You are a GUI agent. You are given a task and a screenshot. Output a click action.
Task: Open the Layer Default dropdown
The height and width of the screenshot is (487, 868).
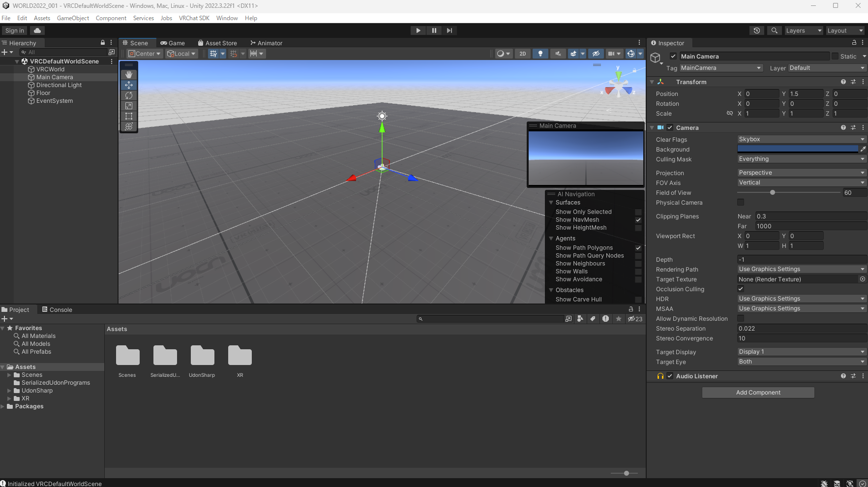[827, 68]
